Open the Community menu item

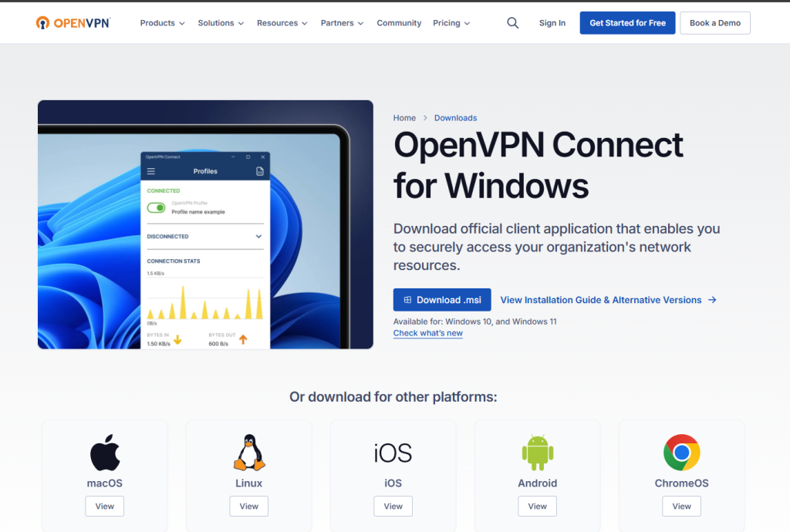click(399, 23)
